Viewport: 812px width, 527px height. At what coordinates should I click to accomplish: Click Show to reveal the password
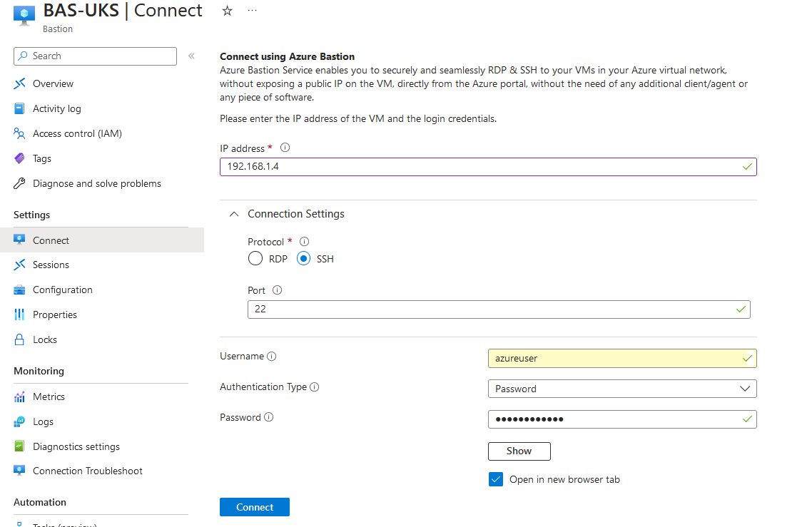[519, 451]
